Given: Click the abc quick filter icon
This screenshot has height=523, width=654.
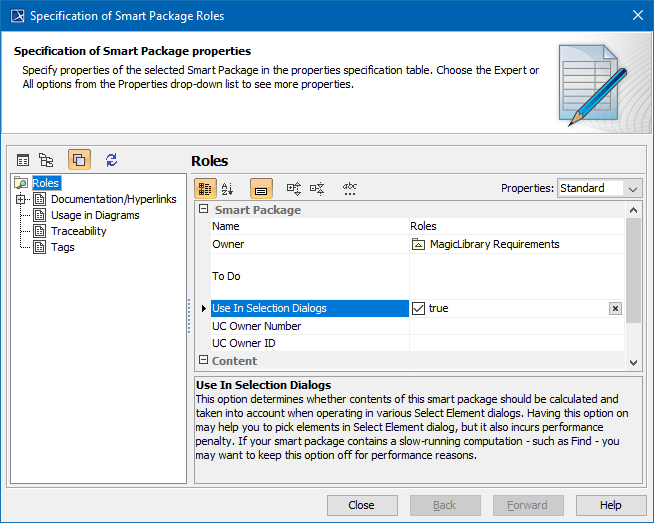Looking at the screenshot, I should pos(350,188).
